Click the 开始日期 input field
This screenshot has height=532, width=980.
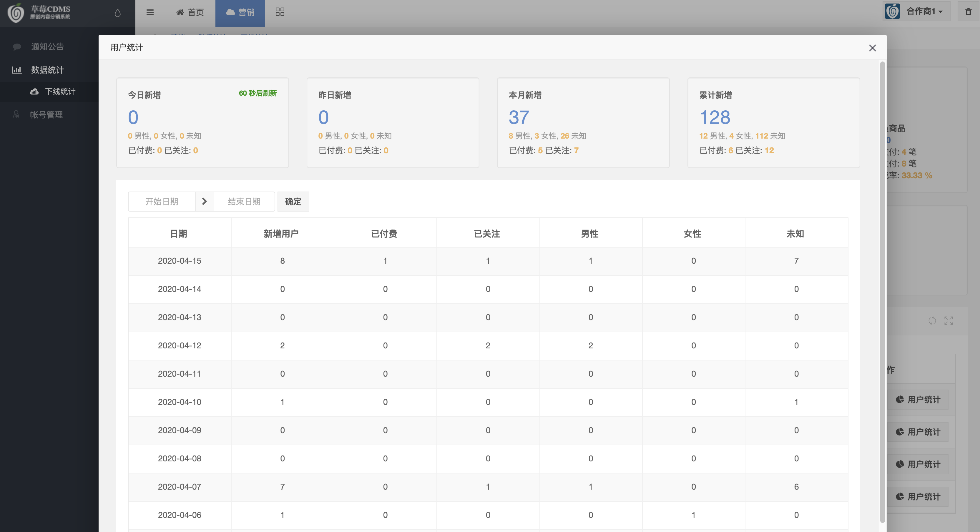point(162,202)
